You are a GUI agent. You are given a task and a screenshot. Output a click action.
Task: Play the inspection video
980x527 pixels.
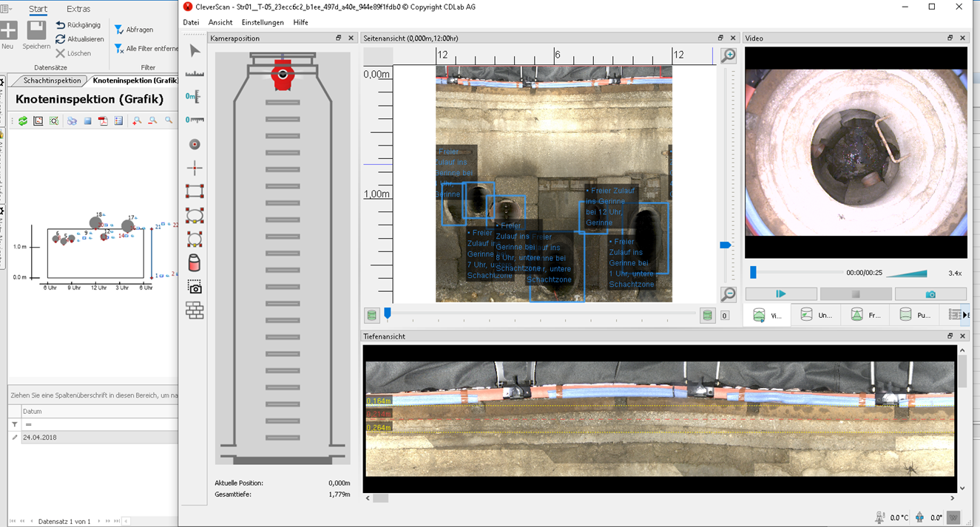click(780, 294)
